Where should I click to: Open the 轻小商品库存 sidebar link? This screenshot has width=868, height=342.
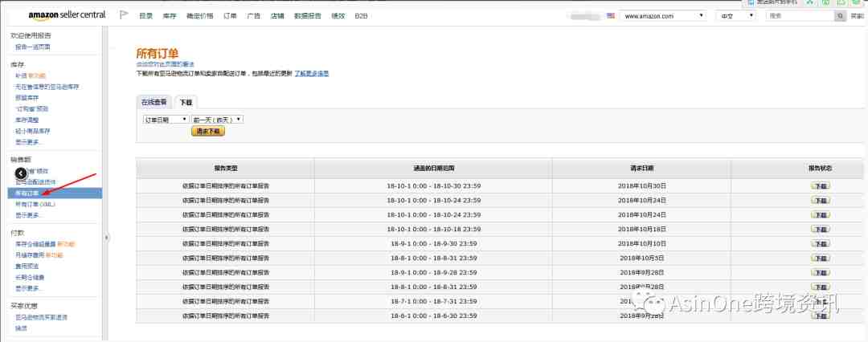[33, 131]
